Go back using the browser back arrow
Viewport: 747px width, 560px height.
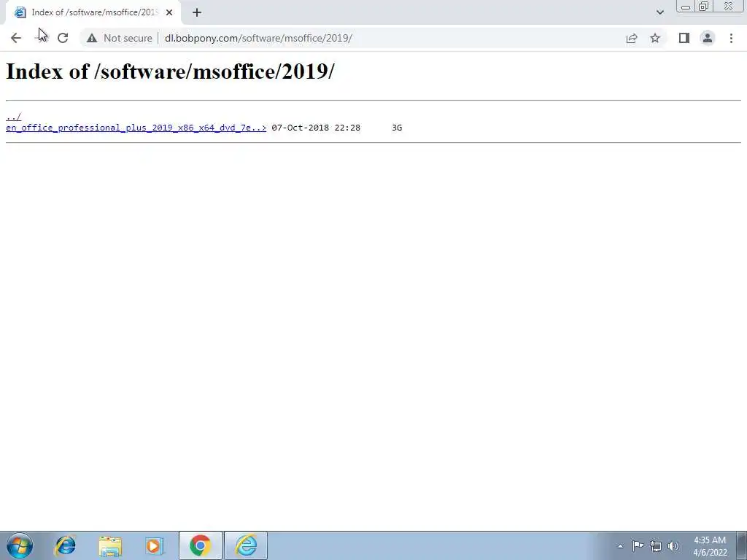click(x=16, y=38)
